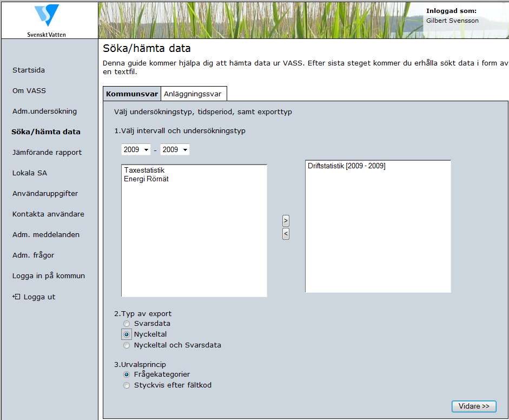This screenshot has width=509, height=420.
Task: Select Taxestatistik in the available list
Action: pos(144,170)
